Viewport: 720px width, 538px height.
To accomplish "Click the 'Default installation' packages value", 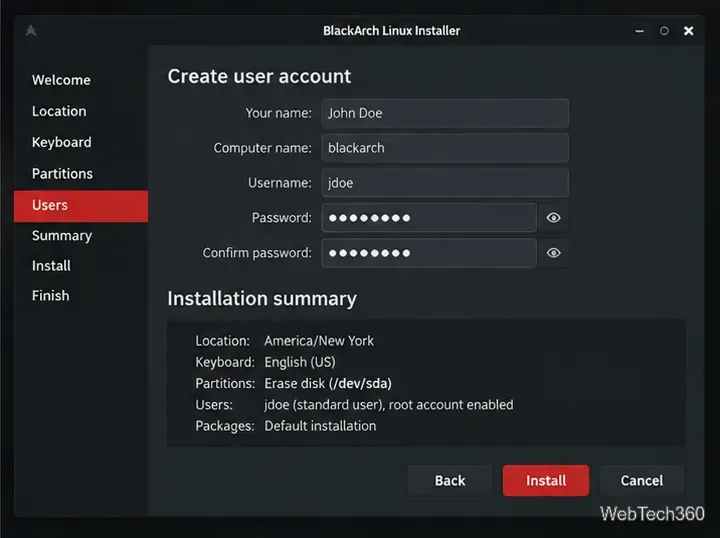I will point(320,426).
